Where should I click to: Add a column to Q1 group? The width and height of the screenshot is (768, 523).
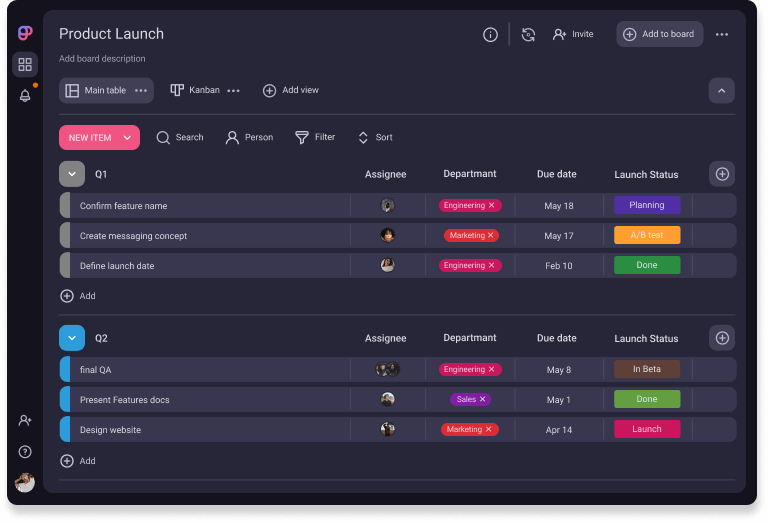(722, 174)
